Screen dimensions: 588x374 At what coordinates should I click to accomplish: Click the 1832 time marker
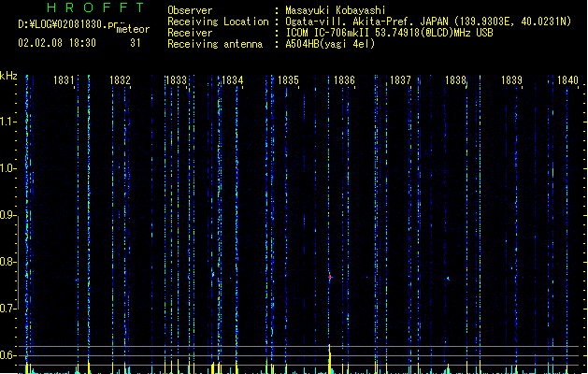120,79
